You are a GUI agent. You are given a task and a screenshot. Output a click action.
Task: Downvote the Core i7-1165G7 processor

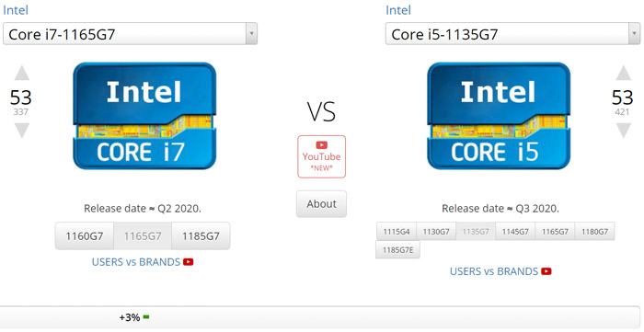tap(22, 131)
